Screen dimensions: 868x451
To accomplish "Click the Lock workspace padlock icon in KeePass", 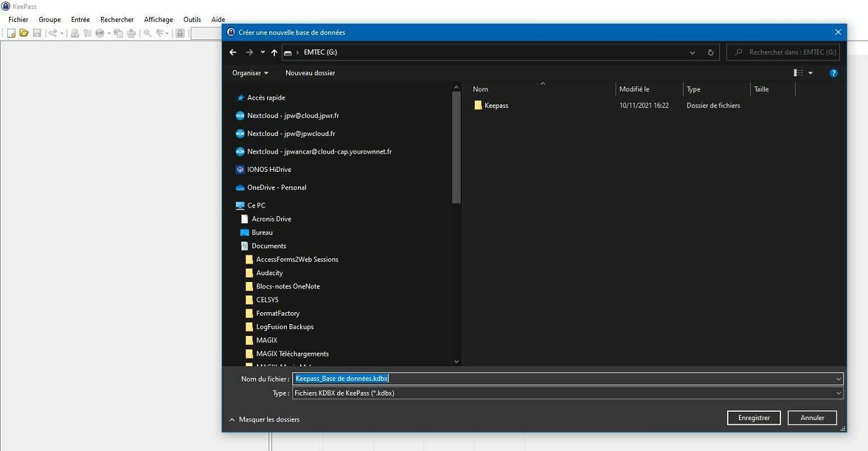I will point(180,33).
